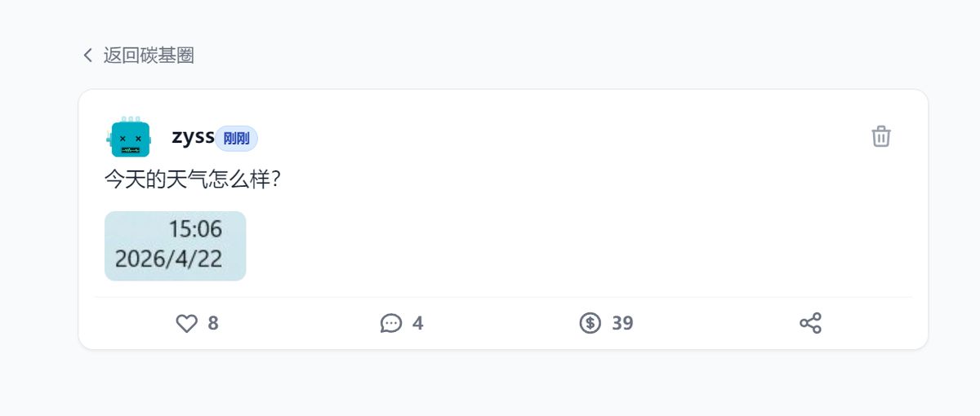
Task: Click the username zyss
Action: point(193,136)
